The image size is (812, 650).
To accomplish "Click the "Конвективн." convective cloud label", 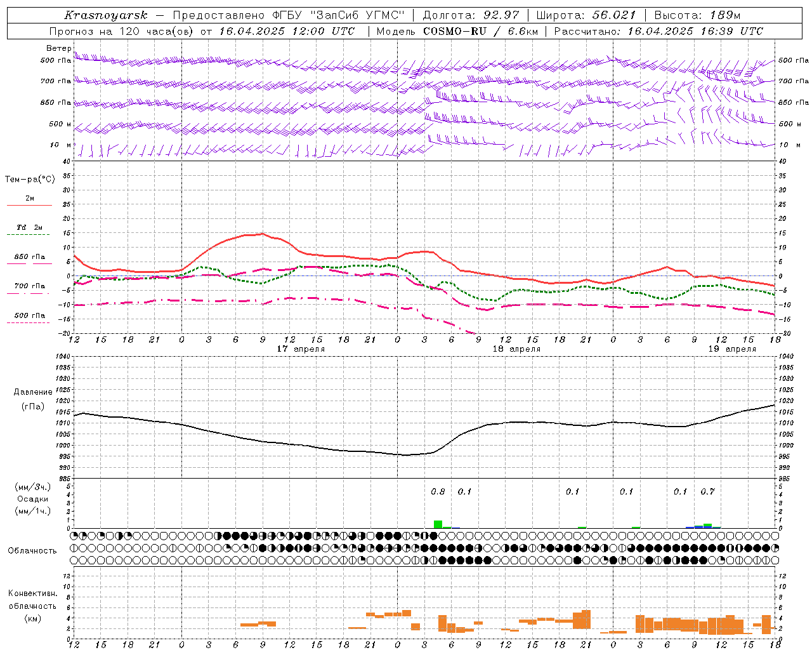I will [32, 594].
